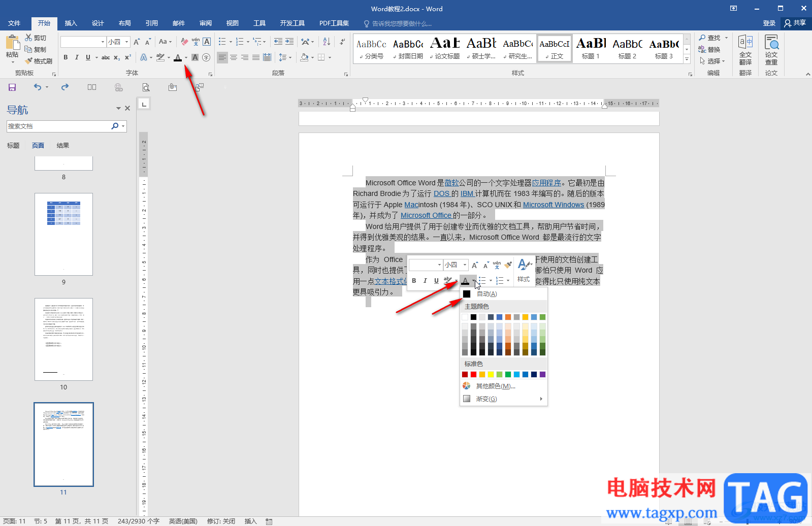
Task: Click the Show Paragraph Marks icon
Action: [x=342, y=42]
